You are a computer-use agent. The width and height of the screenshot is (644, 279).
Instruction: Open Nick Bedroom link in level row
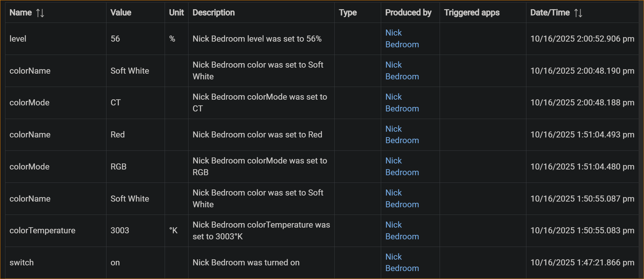click(402, 39)
